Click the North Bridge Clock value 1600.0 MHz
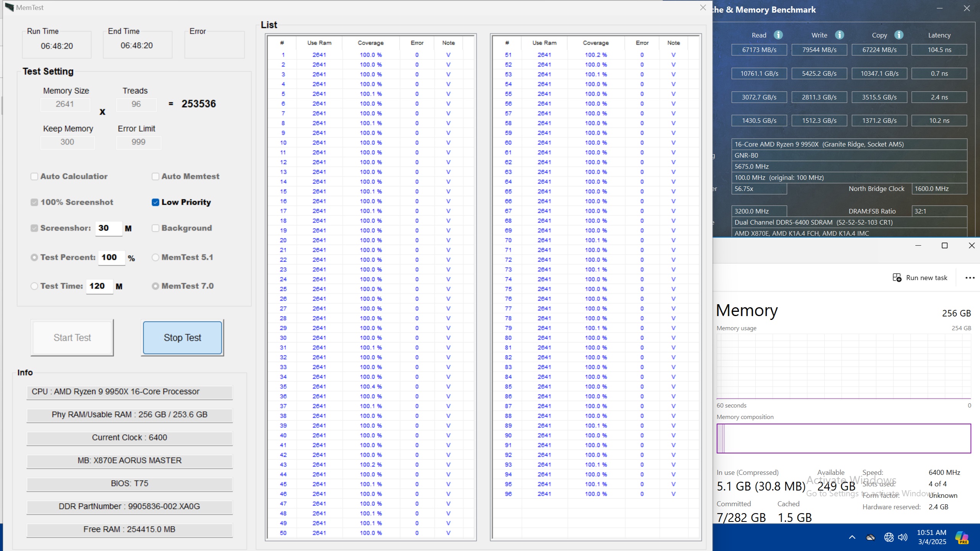Screen dimensions: 980x551 tap(939, 189)
